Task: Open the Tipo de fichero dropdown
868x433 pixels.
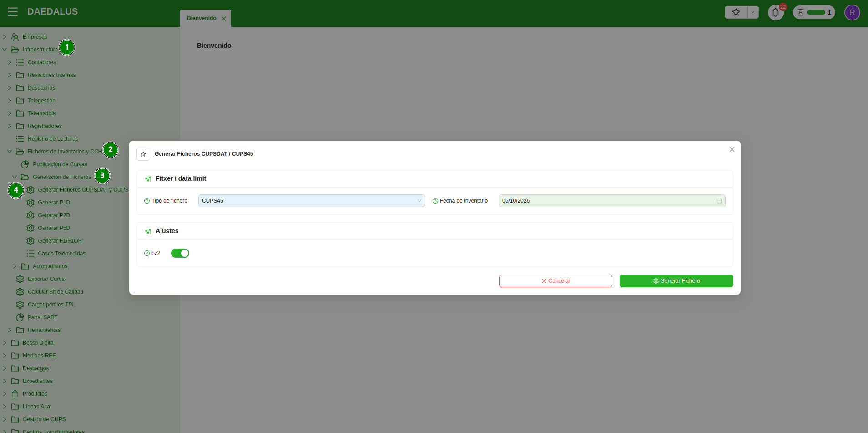Action: coord(312,201)
